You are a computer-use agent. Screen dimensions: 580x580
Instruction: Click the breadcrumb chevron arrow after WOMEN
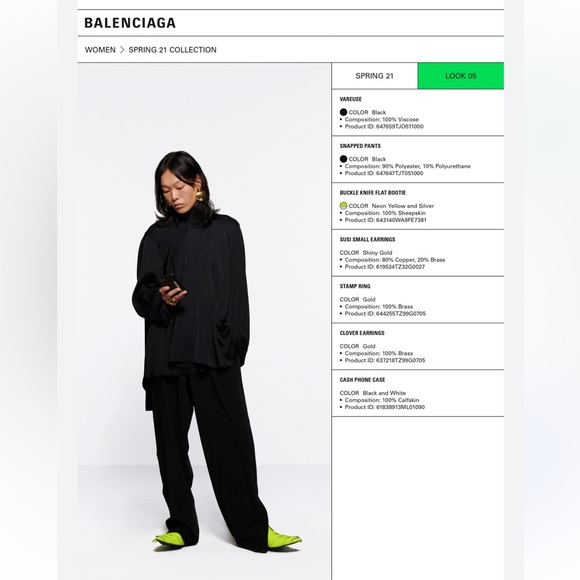coord(122,50)
